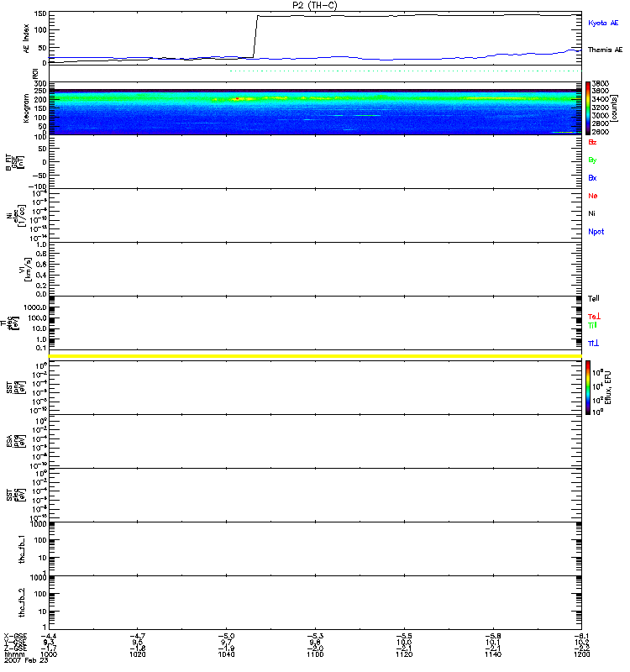Select the "Te||" legend entry

(x=594, y=298)
